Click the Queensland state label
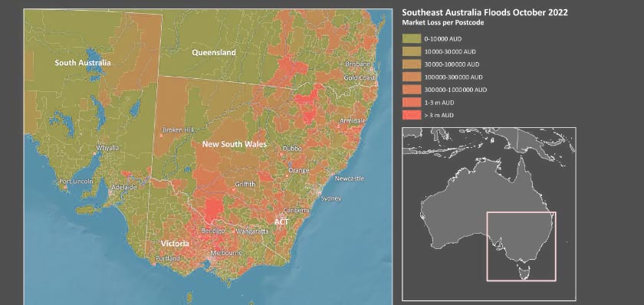Screen dimensions: 644x305 (x=214, y=53)
